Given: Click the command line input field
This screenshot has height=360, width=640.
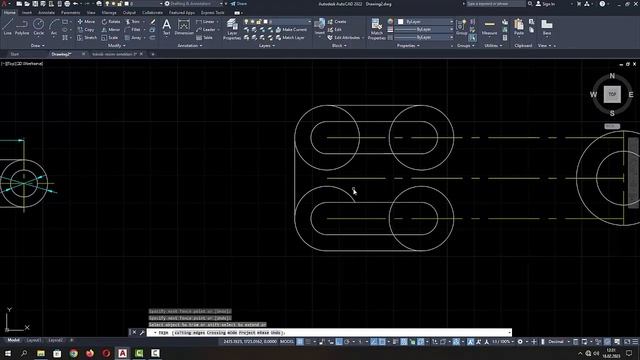Looking at the screenshot, I should [329, 333].
